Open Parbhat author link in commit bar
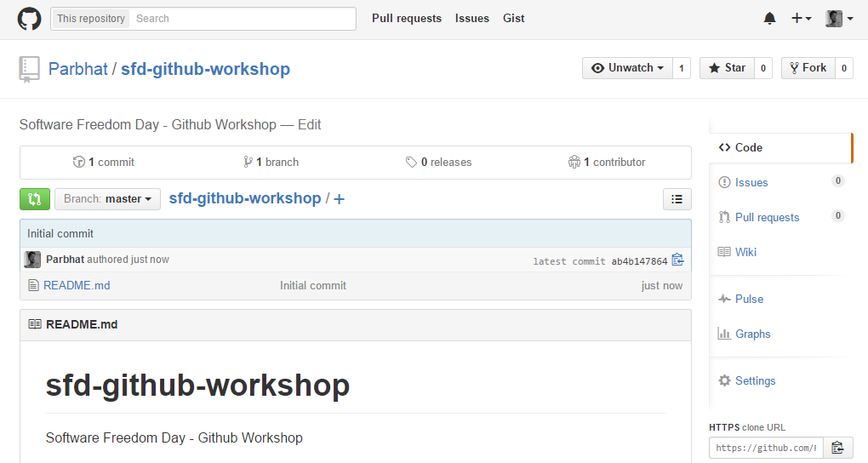Image resolution: width=868 pixels, height=463 pixels. [x=66, y=260]
